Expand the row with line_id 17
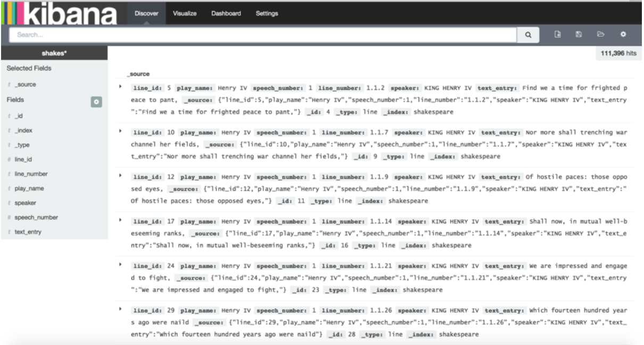The image size is (644, 345). click(x=120, y=219)
